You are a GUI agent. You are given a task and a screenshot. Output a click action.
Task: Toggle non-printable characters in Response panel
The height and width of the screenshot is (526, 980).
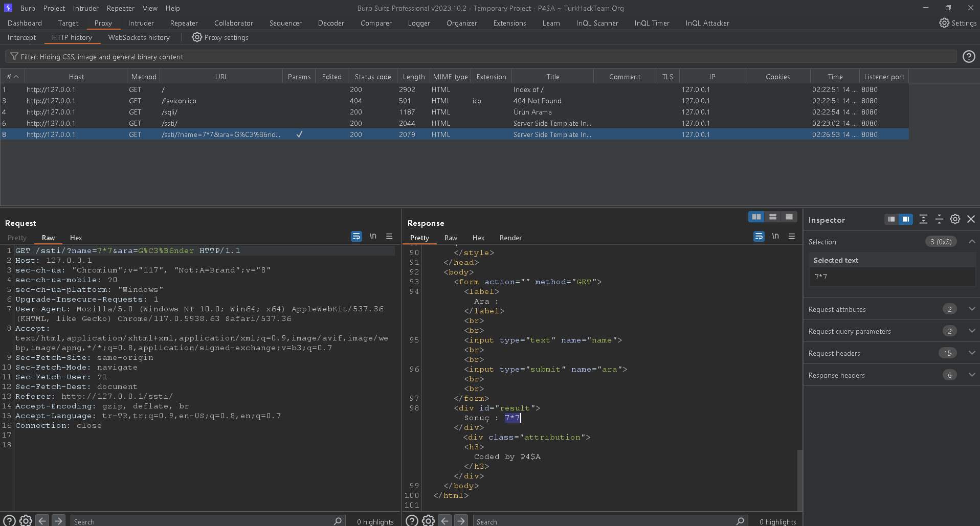point(775,236)
